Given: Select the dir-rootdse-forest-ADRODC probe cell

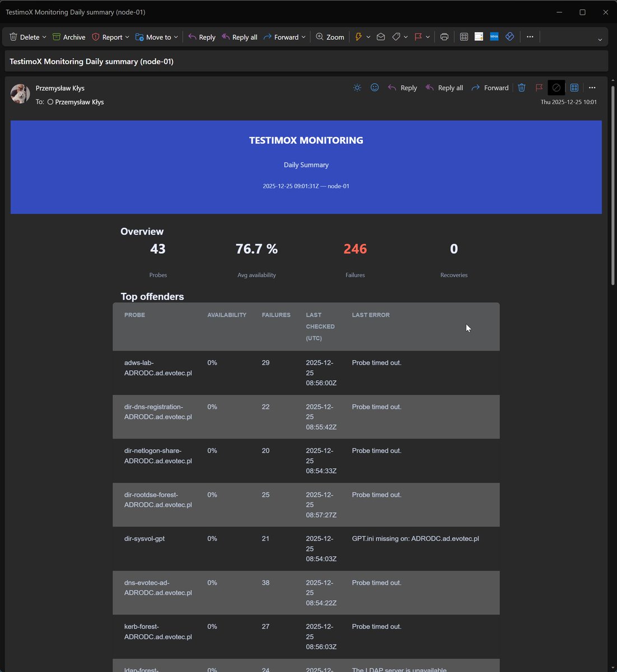Looking at the screenshot, I should (x=158, y=500).
